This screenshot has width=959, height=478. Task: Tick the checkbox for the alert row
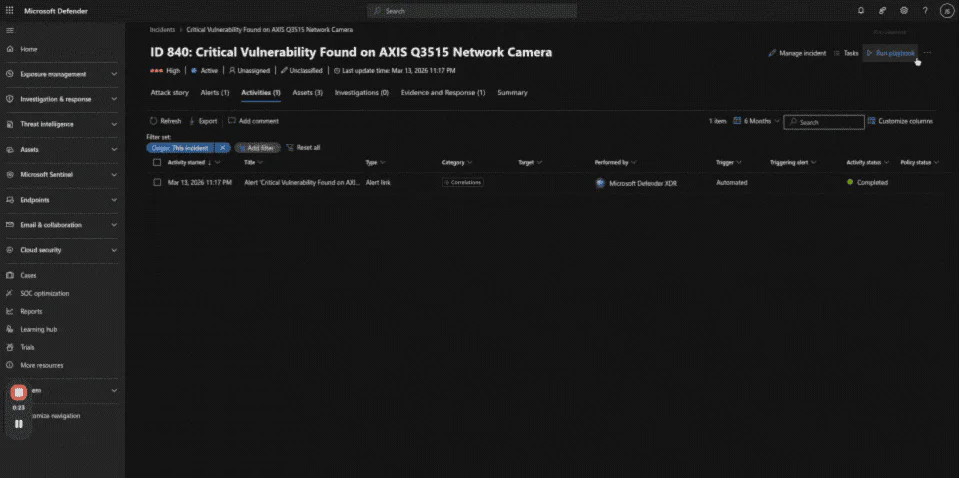tap(157, 183)
